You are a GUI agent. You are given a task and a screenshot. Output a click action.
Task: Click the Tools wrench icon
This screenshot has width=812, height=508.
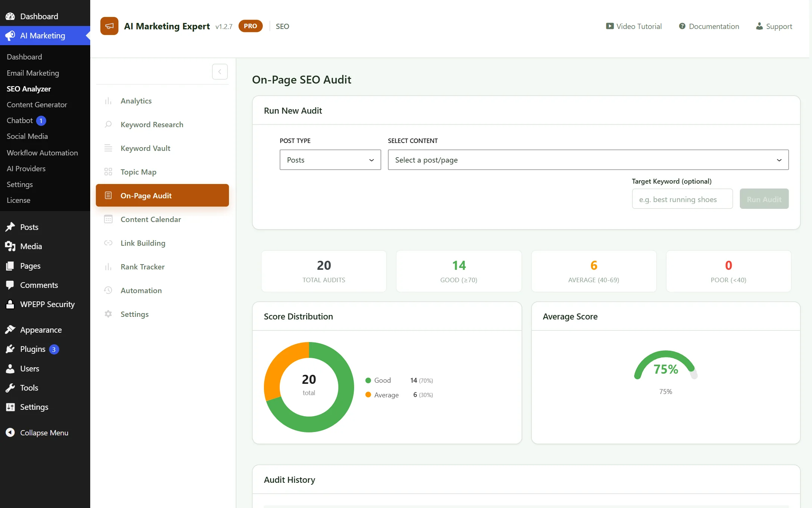(10, 388)
